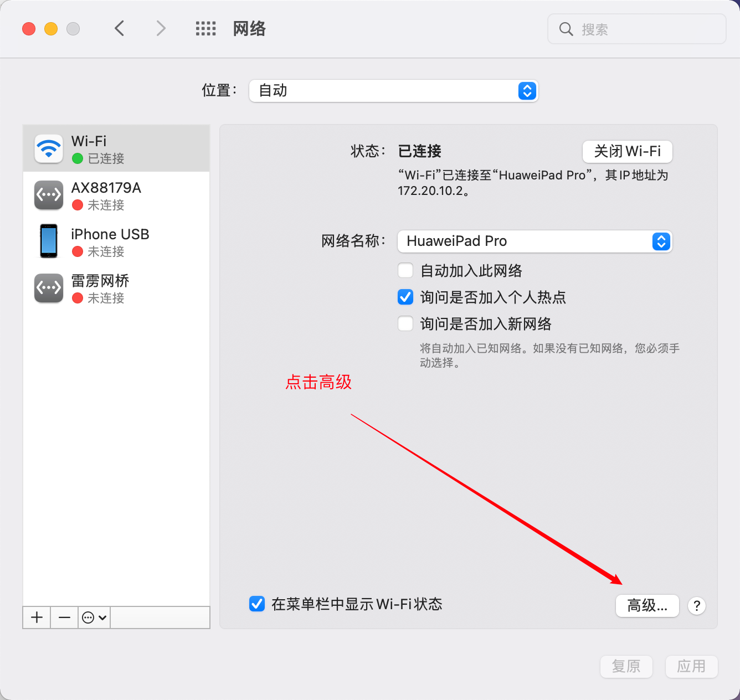Select 已连接 status under Wi-Fi

[x=106, y=158]
